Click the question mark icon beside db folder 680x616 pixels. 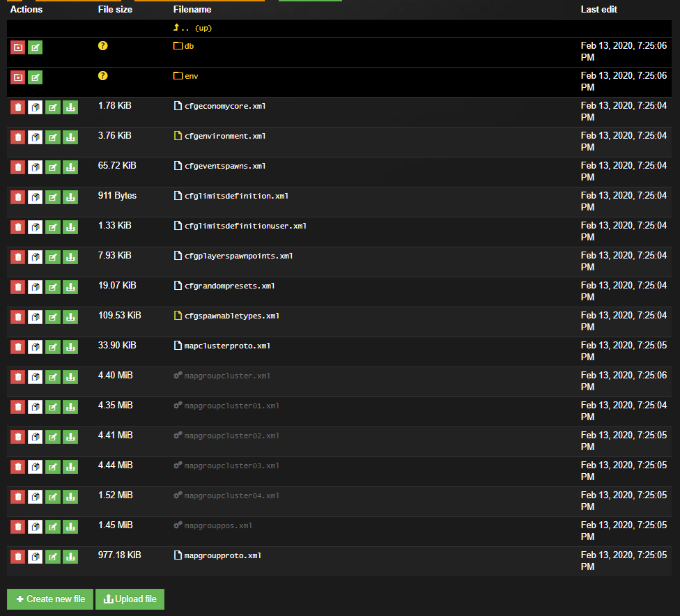(103, 46)
